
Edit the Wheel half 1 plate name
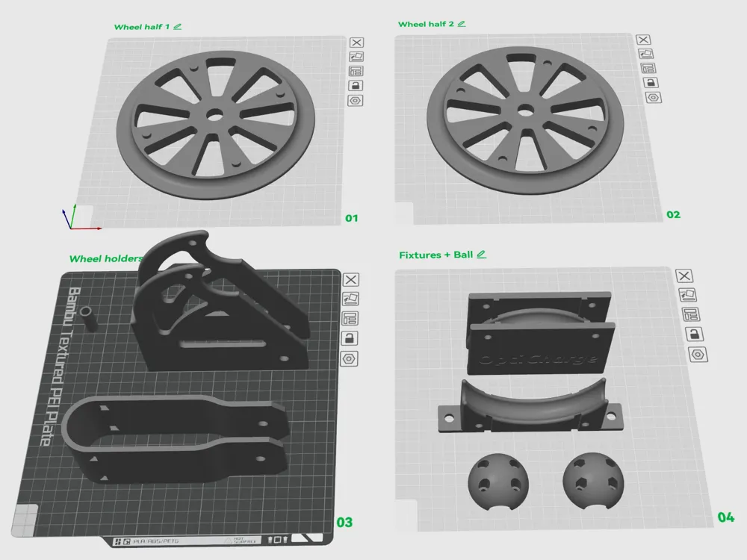pos(178,26)
